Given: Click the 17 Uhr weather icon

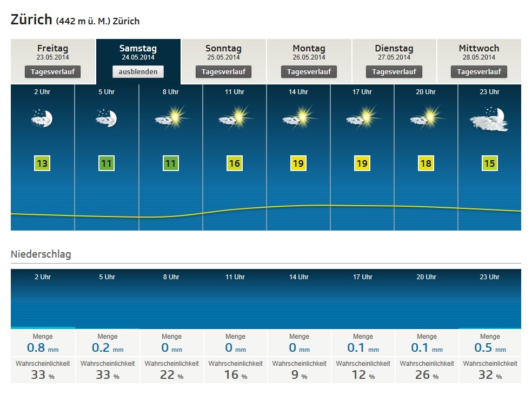Looking at the screenshot, I should (x=362, y=117).
